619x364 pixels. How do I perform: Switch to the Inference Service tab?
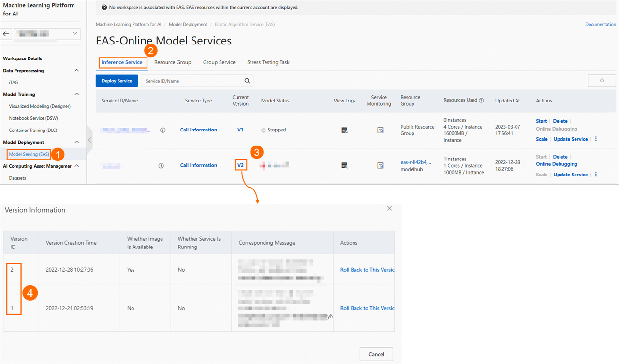point(122,62)
